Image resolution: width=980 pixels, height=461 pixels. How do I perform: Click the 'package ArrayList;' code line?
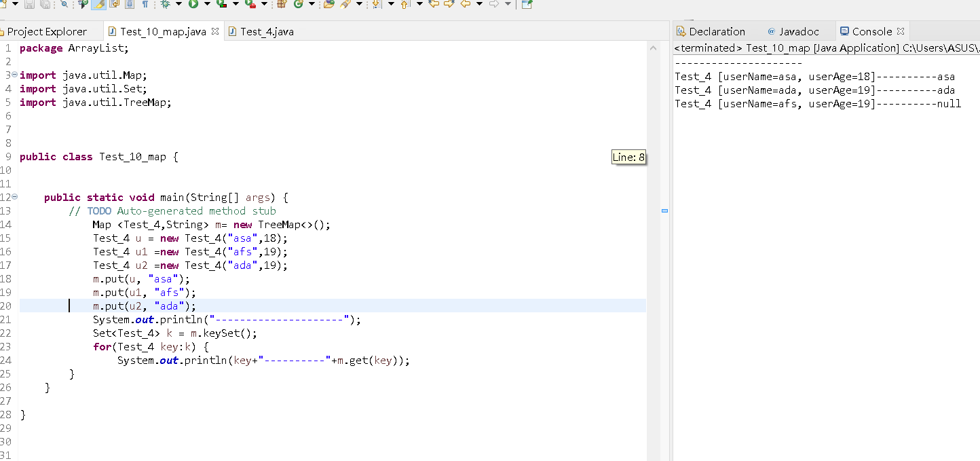[x=74, y=48]
